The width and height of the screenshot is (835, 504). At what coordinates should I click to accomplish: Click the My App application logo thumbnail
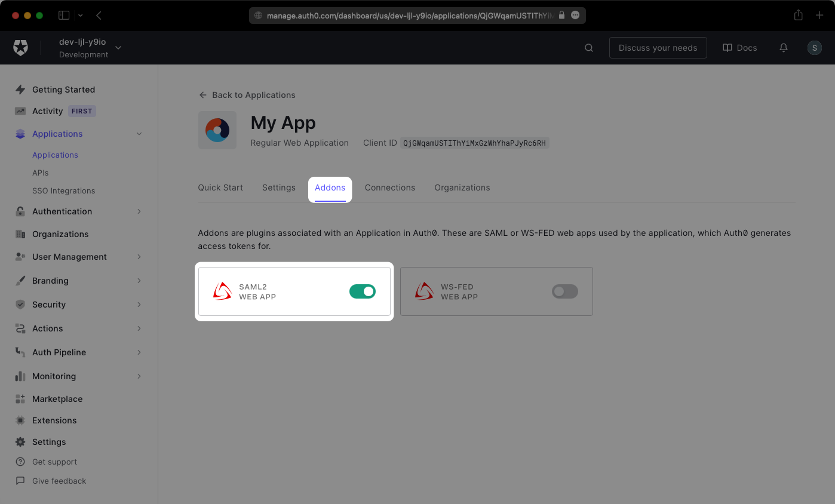[x=217, y=130]
